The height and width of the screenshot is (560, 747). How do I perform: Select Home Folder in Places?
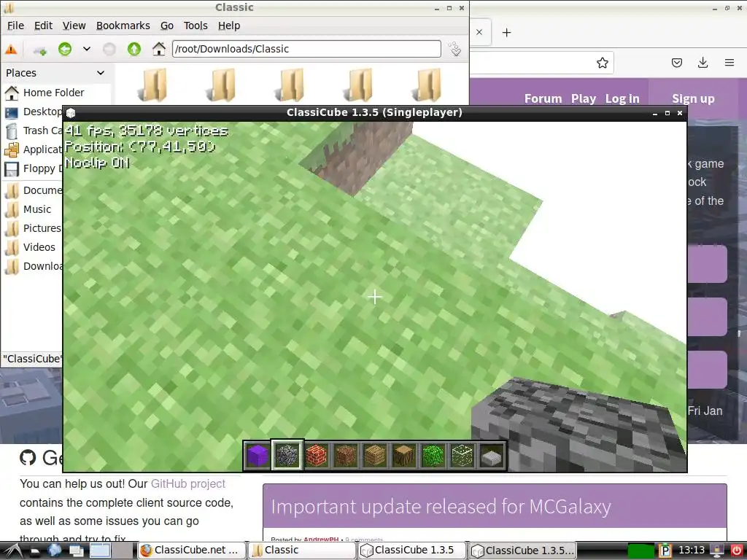pos(54,93)
